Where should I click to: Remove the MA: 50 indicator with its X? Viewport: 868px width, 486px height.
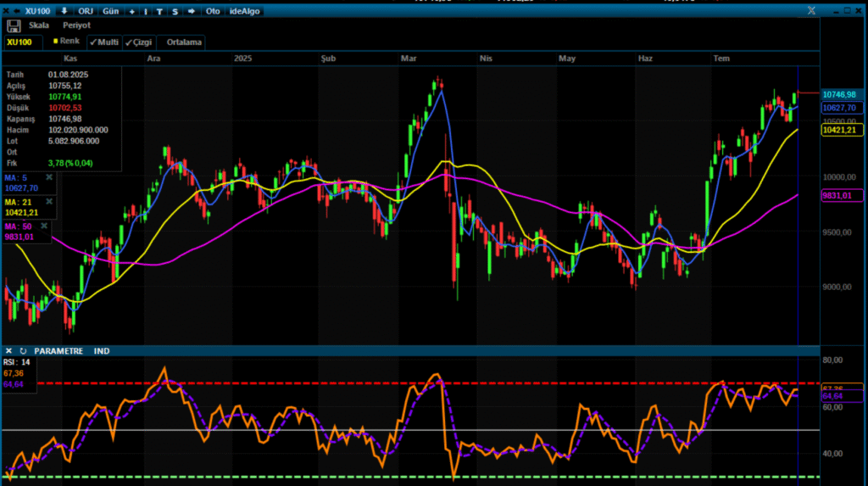coord(44,226)
